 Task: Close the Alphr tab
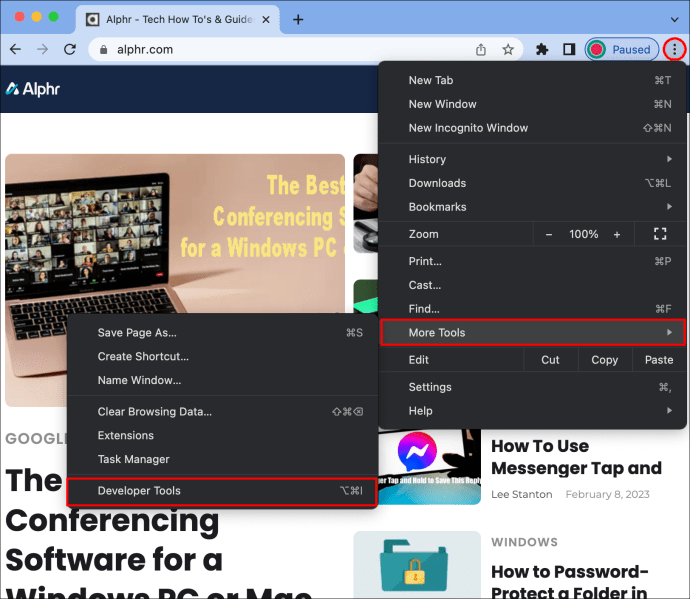click(266, 19)
